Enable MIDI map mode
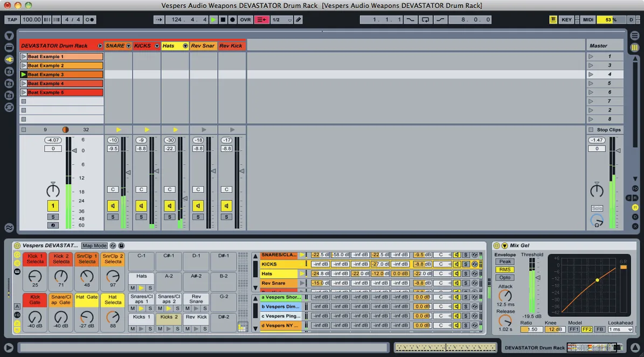The height and width of the screenshot is (357, 644). [588, 20]
